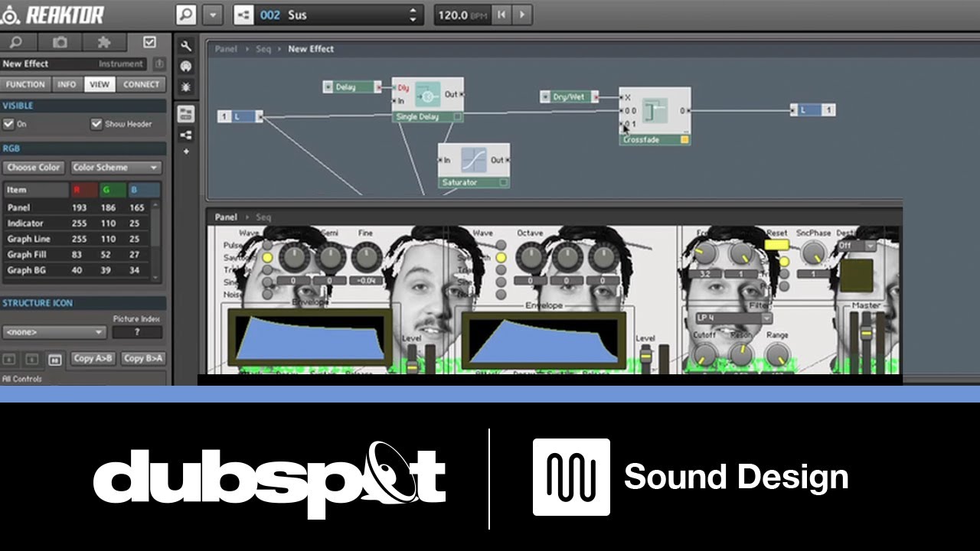
Task: Click the Choose Color button
Action: coord(34,168)
